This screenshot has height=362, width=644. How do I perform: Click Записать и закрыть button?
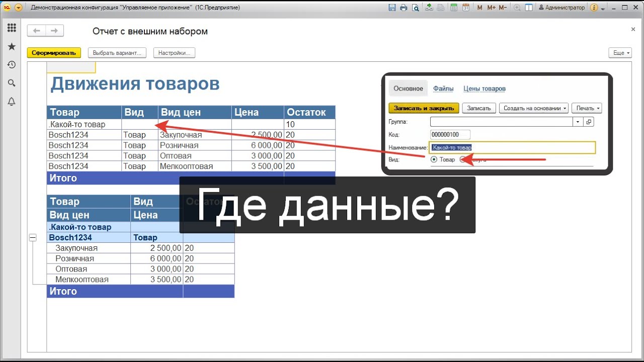click(424, 108)
